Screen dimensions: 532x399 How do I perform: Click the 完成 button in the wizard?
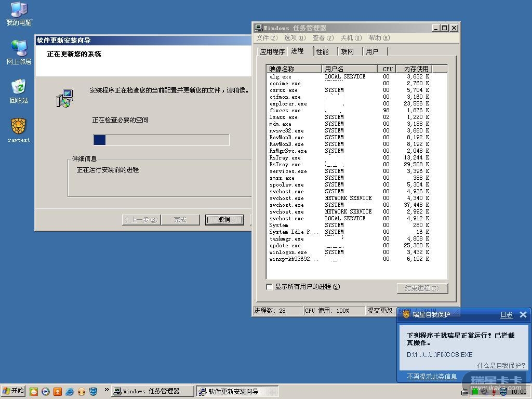click(180, 220)
